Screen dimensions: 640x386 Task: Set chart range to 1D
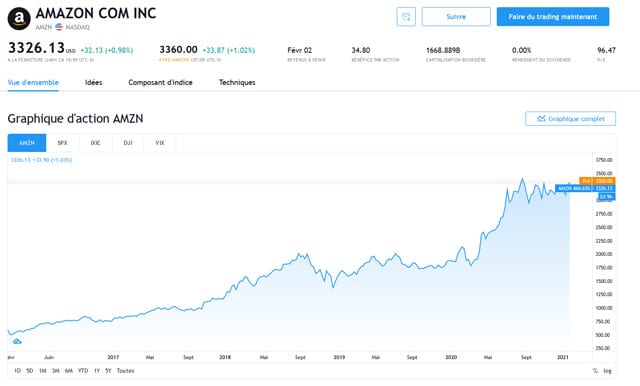pos(17,371)
